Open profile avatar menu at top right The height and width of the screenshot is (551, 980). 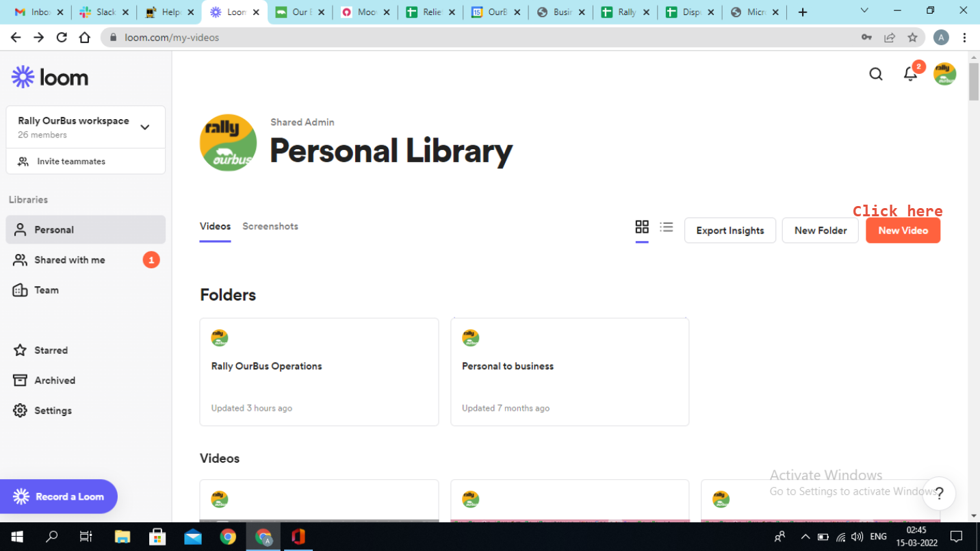coord(945,74)
